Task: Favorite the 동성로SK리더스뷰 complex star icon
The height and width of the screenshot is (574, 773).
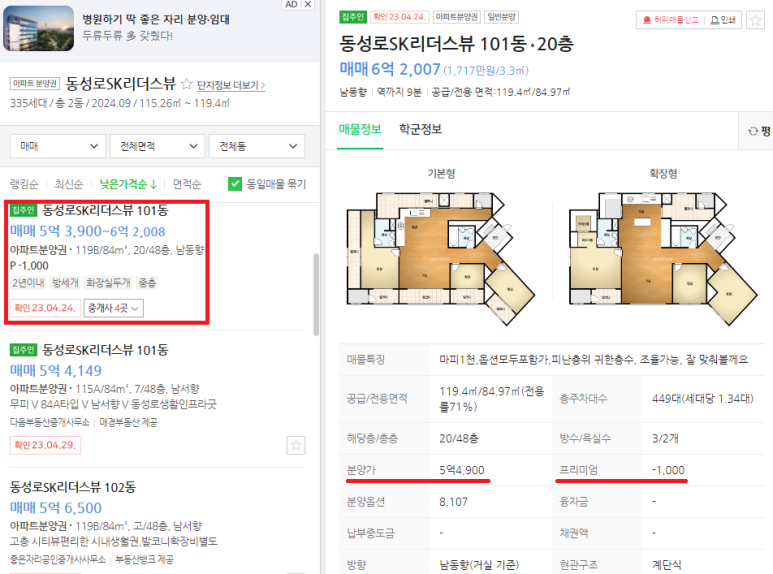Action: point(186,84)
